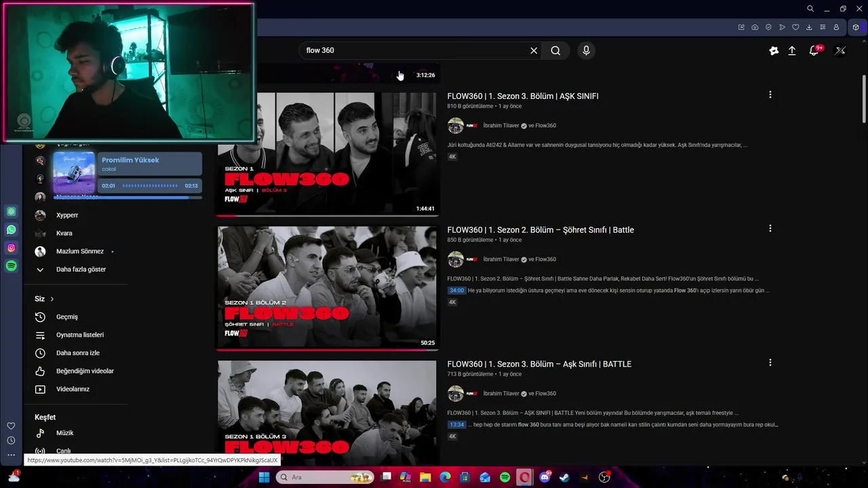Open YouTube notifications bell
The width and height of the screenshot is (868, 488).
pos(814,50)
